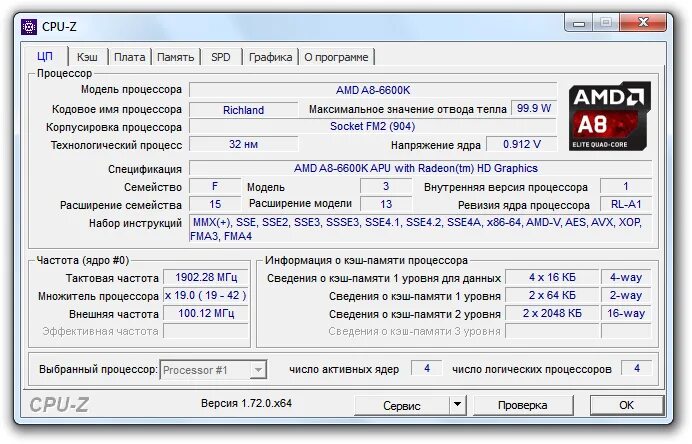Confirm with the OK button

[626, 405]
